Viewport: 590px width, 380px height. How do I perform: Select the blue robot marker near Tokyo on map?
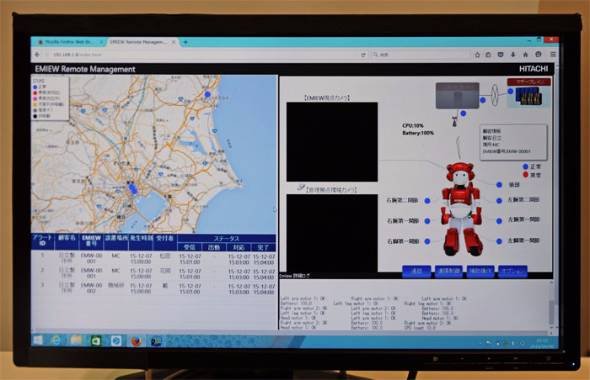[x=132, y=188]
